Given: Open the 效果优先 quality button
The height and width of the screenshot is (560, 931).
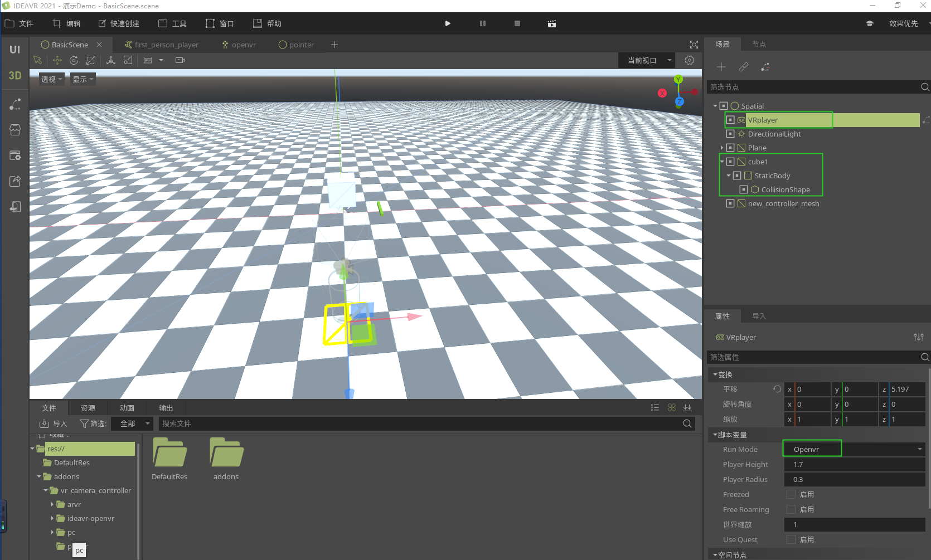Looking at the screenshot, I should tap(903, 23).
